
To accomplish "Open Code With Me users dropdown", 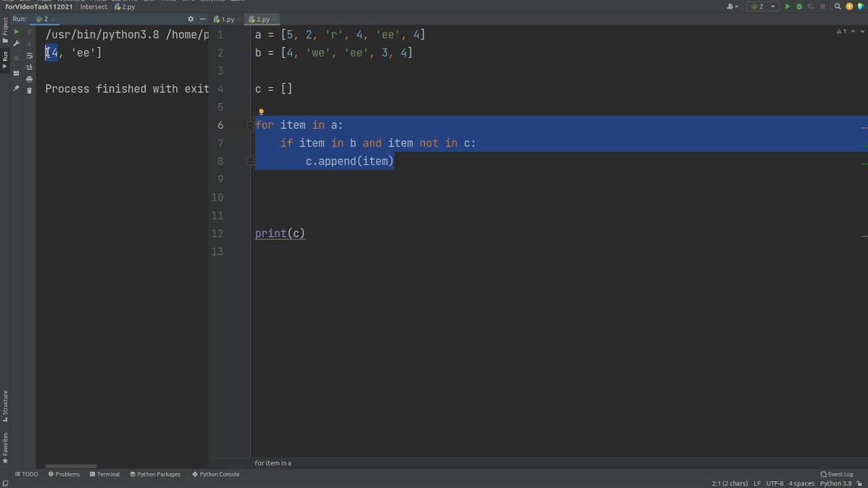I will tap(732, 6).
